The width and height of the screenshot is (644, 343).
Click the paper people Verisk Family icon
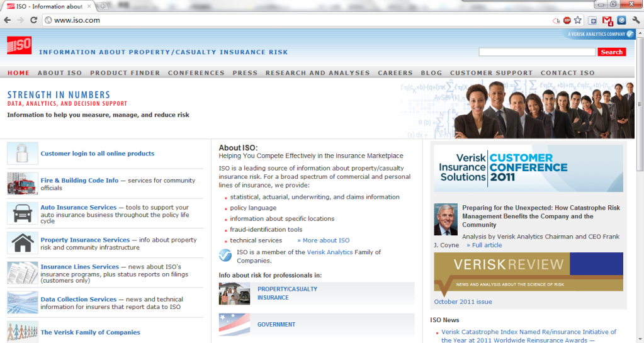click(x=23, y=332)
